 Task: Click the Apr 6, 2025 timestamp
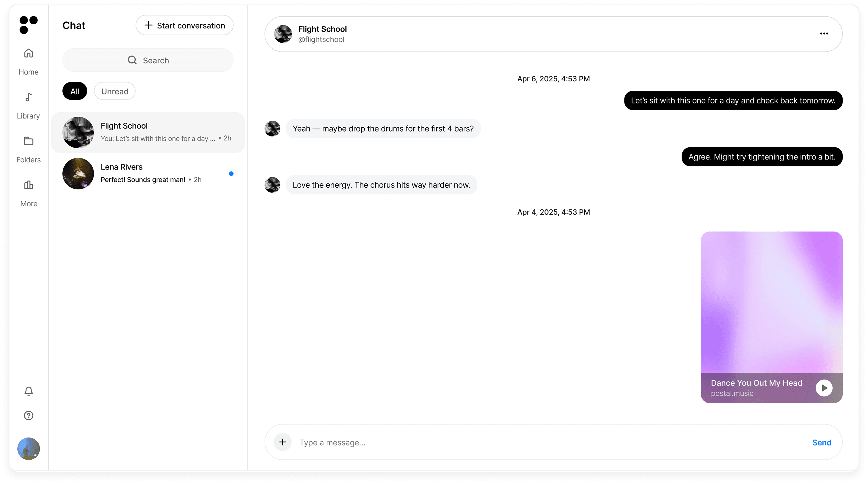[x=554, y=79]
